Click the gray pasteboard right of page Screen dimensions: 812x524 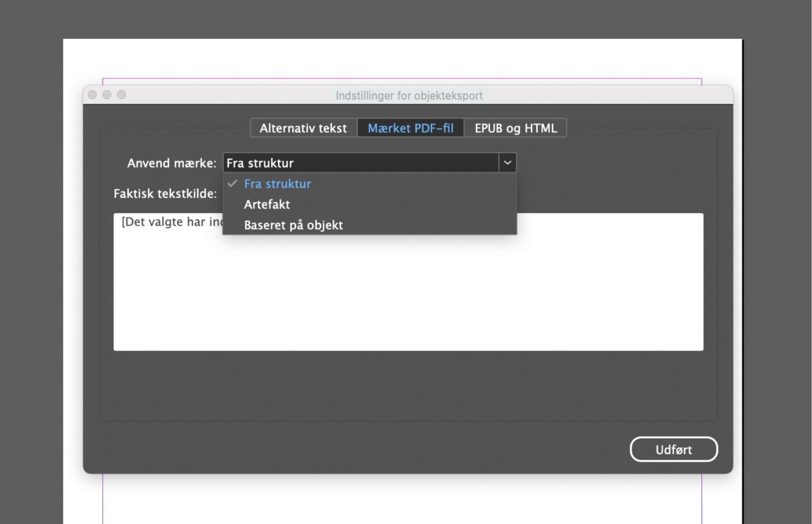tap(778, 254)
